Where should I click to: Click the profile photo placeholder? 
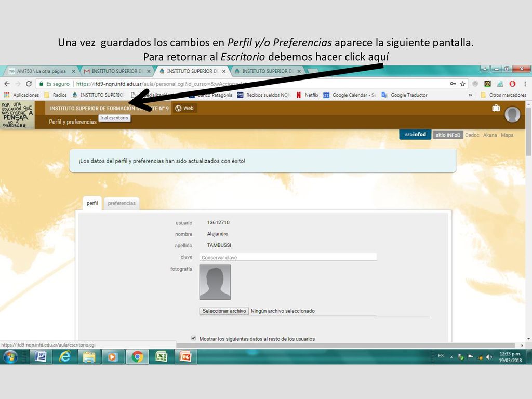pos(215,282)
